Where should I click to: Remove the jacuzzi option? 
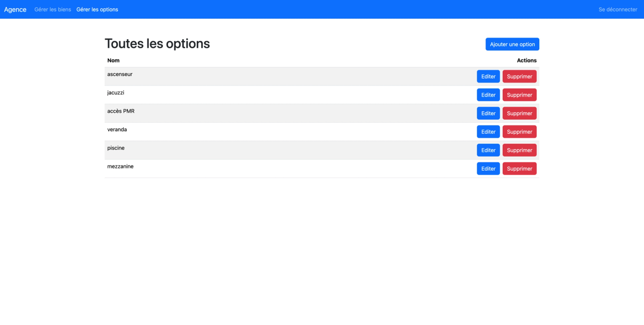click(519, 95)
